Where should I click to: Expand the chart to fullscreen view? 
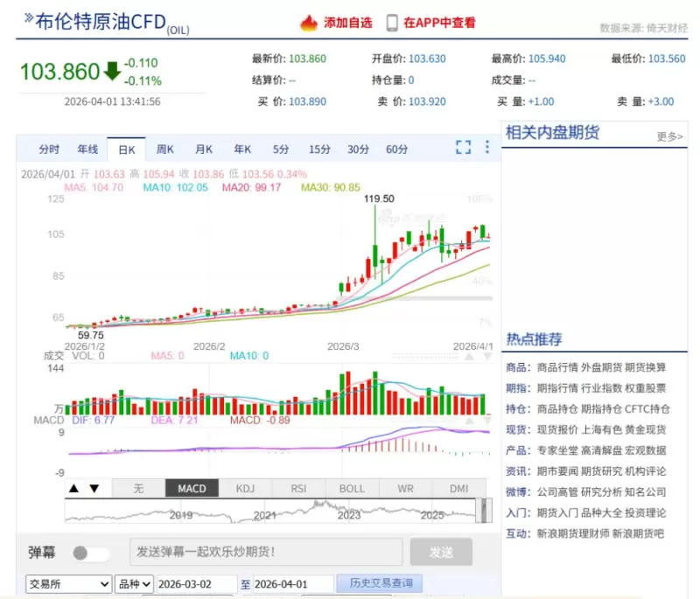pyautogui.click(x=463, y=148)
